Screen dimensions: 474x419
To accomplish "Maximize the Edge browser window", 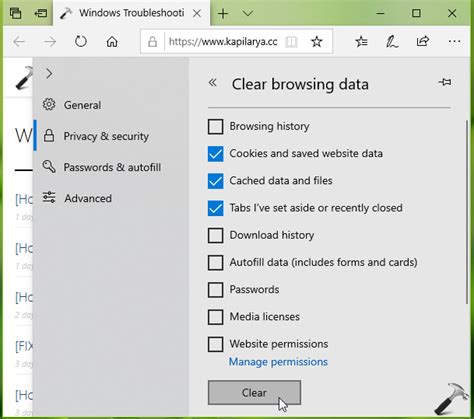I will pos(416,13).
